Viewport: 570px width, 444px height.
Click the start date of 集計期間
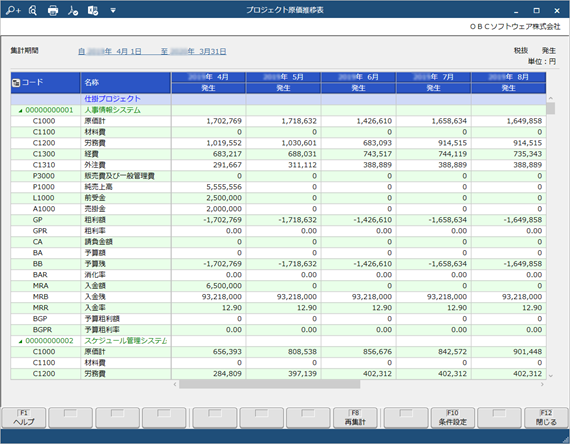[x=110, y=52]
